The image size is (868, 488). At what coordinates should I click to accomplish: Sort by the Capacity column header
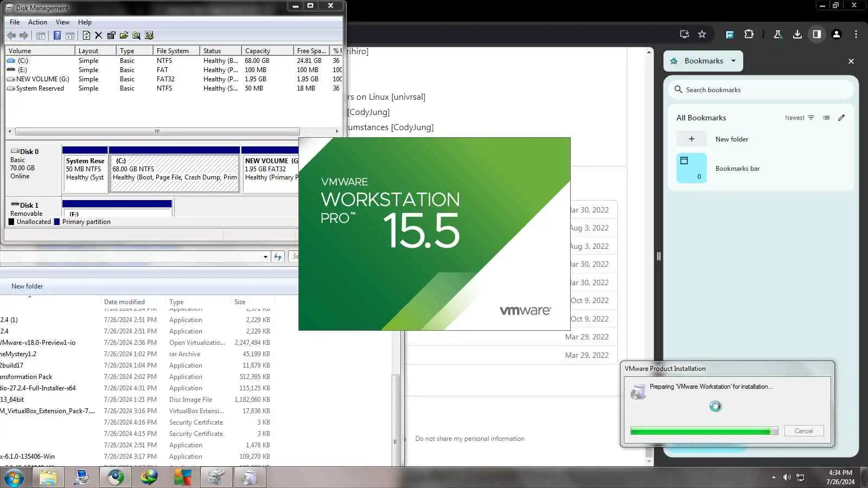pos(267,50)
